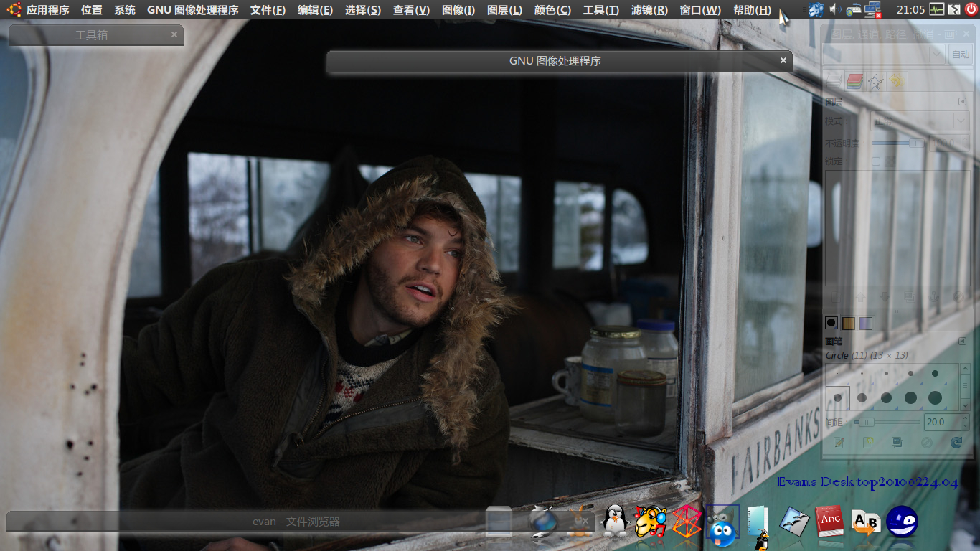Open the system monitor graph applet
The image size is (980, 551).
(937, 10)
